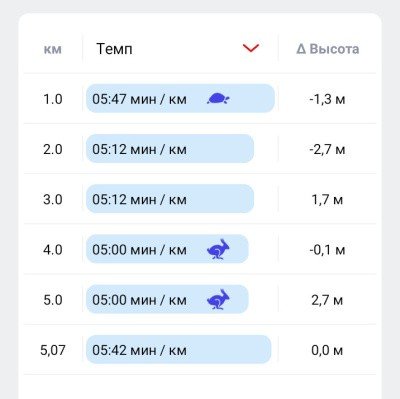Select the 05:47 мин / км pace bar
Viewport: 400px width, 399px height.
180,98
